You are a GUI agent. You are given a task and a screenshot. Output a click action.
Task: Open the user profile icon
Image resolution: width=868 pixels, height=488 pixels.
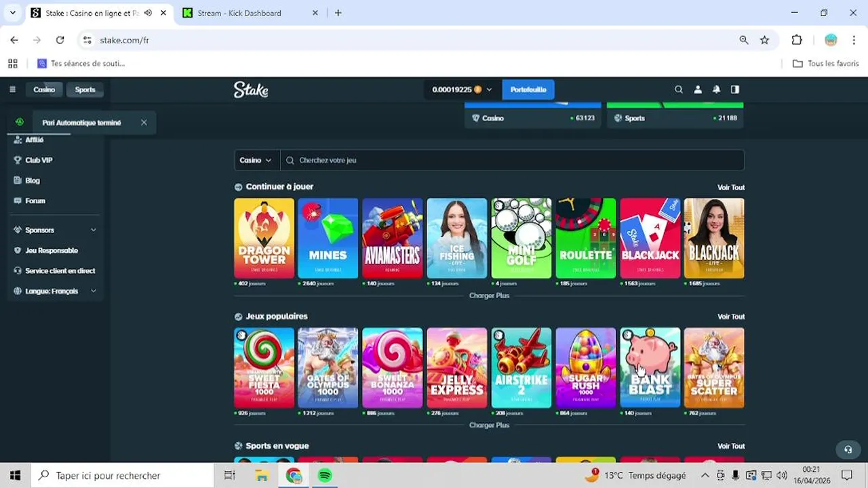pyautogui.click(x=698, y=89)
